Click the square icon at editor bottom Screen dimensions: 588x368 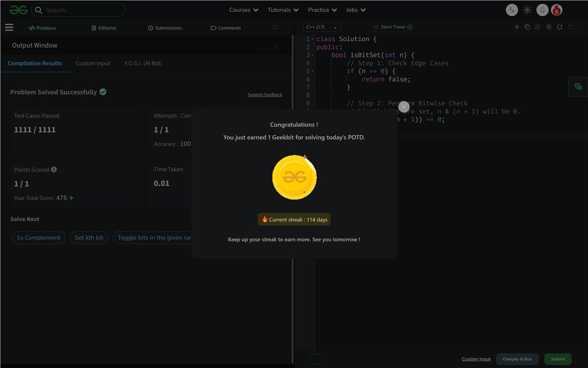pyautogui.click(x=315, y=359)
